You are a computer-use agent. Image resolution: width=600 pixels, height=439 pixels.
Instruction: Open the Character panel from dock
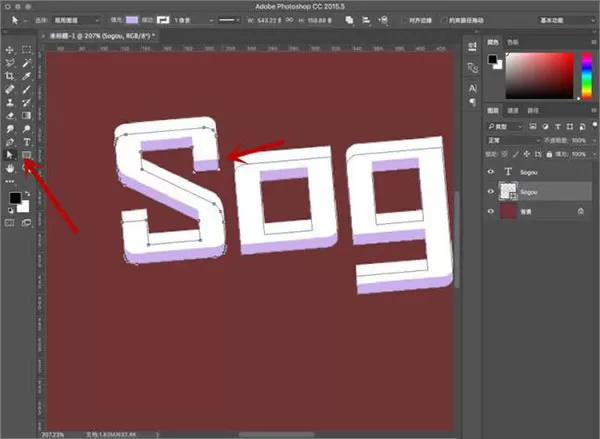[x=473, y=89]
